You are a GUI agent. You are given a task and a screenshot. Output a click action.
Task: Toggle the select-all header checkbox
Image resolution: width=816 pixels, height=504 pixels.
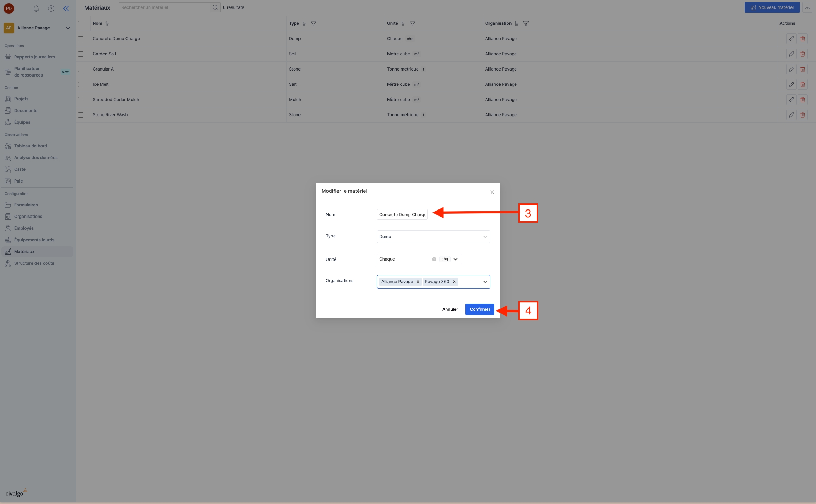tap(81, 23)
